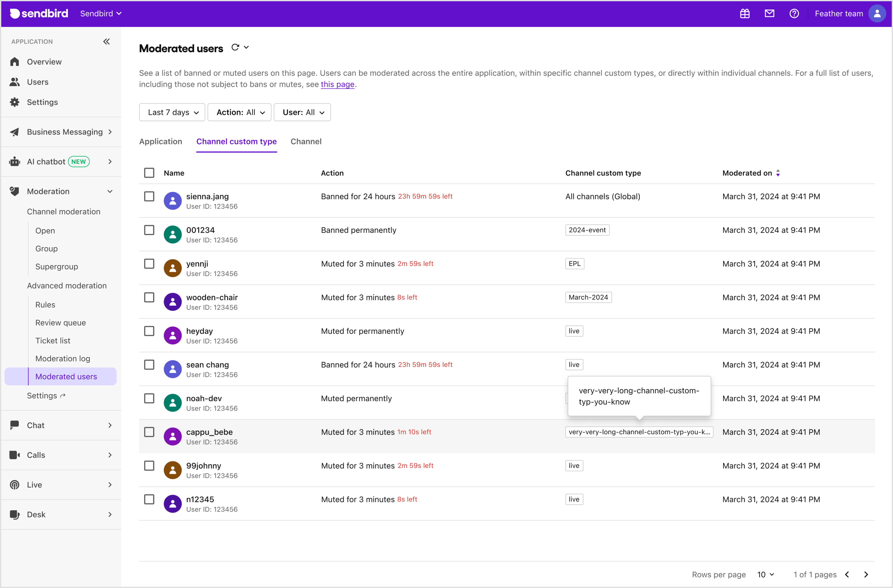Collapse the sidebar with the double-chevron icon
Screen dimensions: 893x588
point(106,42)
